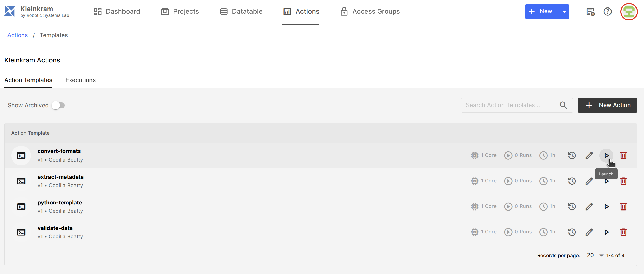The height and width of the screenshot is (274, 644).
Task: Go to Access Groups page
Action: click(x=370, y=12)
